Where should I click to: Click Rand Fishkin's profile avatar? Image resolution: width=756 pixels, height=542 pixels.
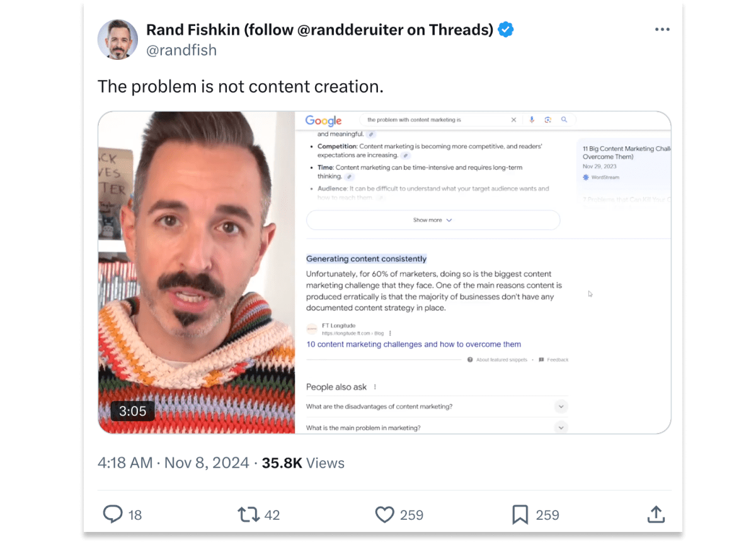click(x=117, y=39)
